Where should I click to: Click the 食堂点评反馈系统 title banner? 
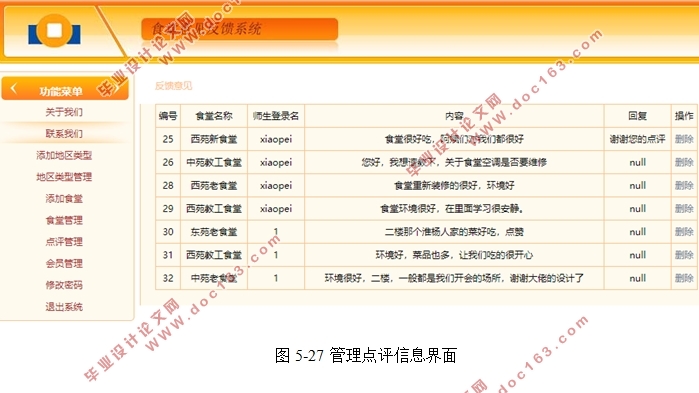pos(239,29)
